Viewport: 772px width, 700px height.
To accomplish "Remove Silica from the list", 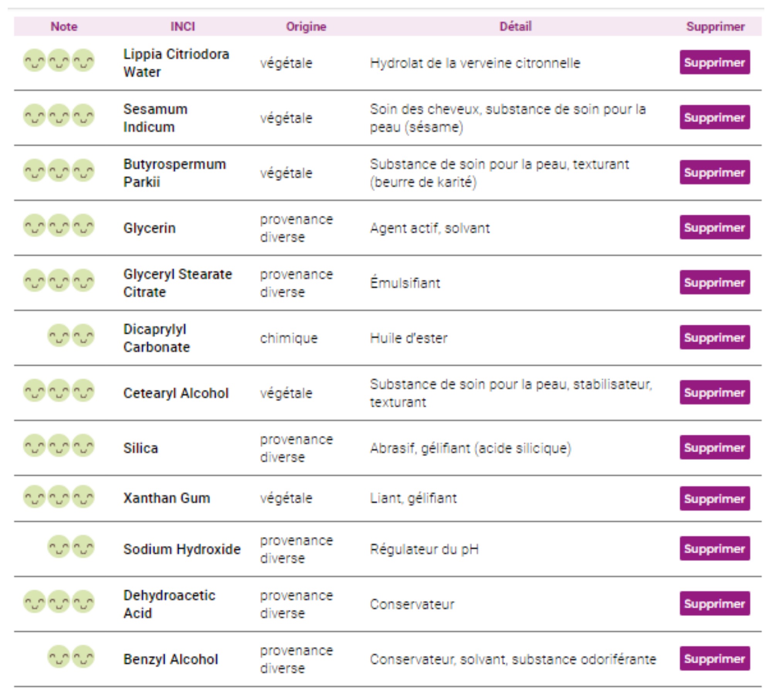I will click(714, 447).
